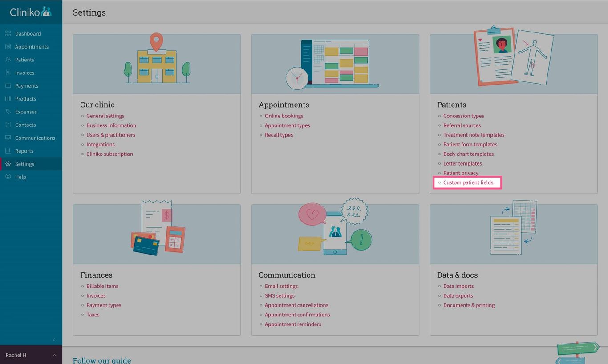Open the Dashboard from the sidebar icon
Viewport: 608px width, 364px height.
click(8, 33)
